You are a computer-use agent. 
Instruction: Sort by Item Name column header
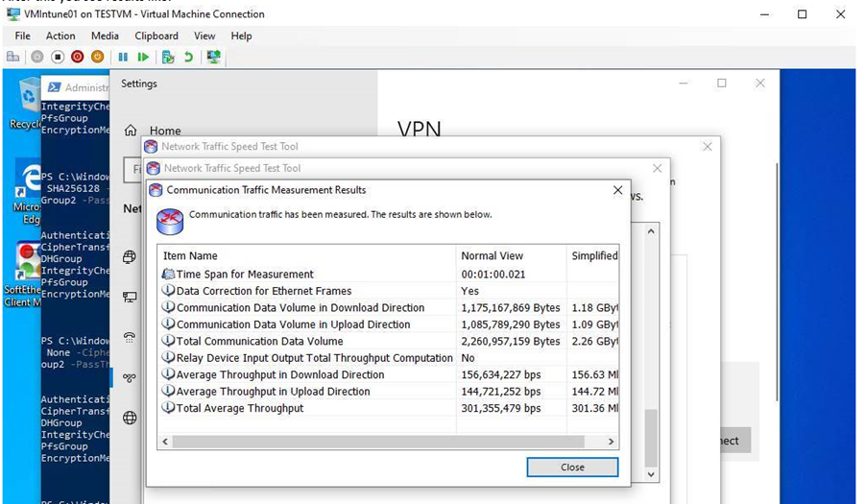tap(306, 256)
